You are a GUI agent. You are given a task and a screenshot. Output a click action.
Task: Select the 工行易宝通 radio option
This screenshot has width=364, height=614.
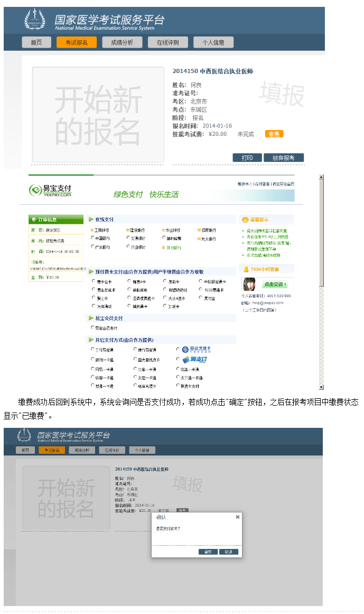click(x=92, y=349)
